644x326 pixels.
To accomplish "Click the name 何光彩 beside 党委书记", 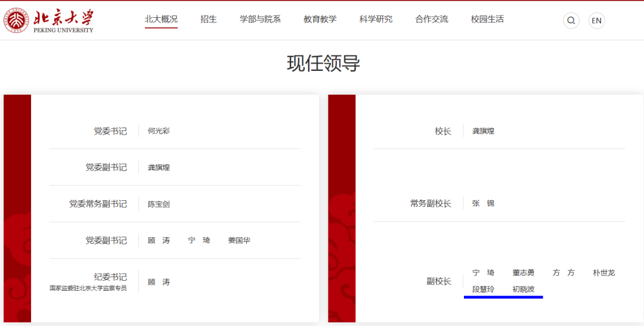I will click(x=159, y=131).
